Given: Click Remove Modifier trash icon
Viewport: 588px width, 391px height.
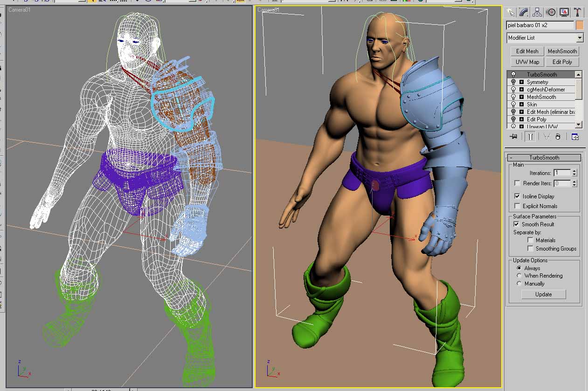Looking at the screenshot, I should tap(558, 137).
